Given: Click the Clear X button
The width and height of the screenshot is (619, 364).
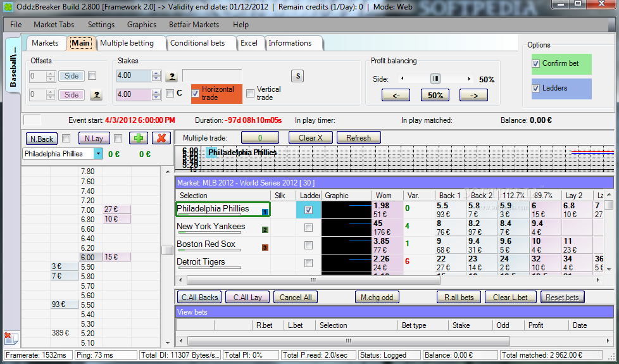Looking at the screenshot, I should point(311,138).
